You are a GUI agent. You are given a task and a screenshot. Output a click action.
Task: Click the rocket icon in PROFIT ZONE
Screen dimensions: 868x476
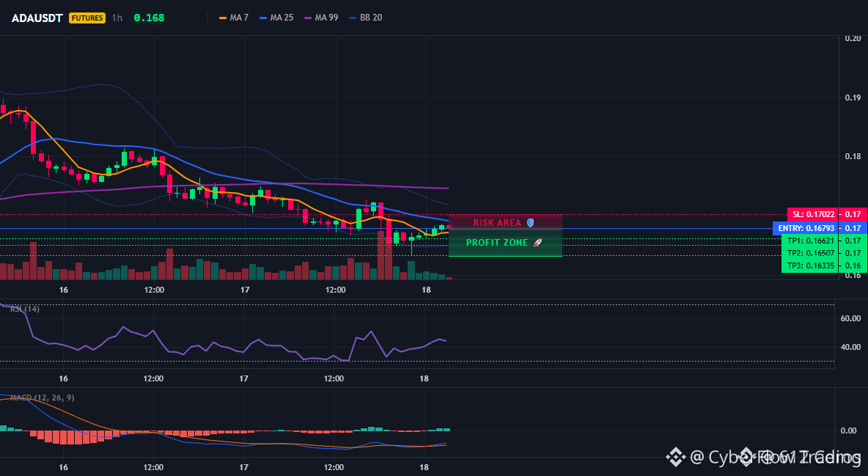coord(537,243)
